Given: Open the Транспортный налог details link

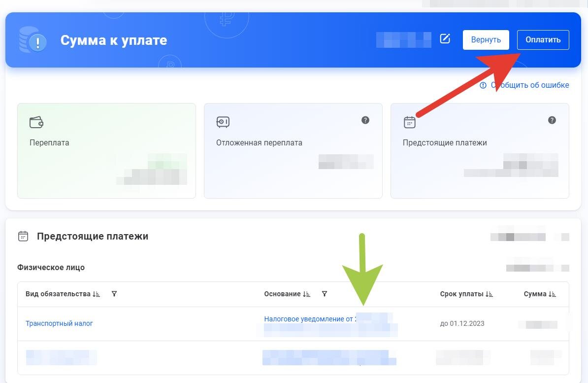Looking at the screenshot, I should 59,323.
